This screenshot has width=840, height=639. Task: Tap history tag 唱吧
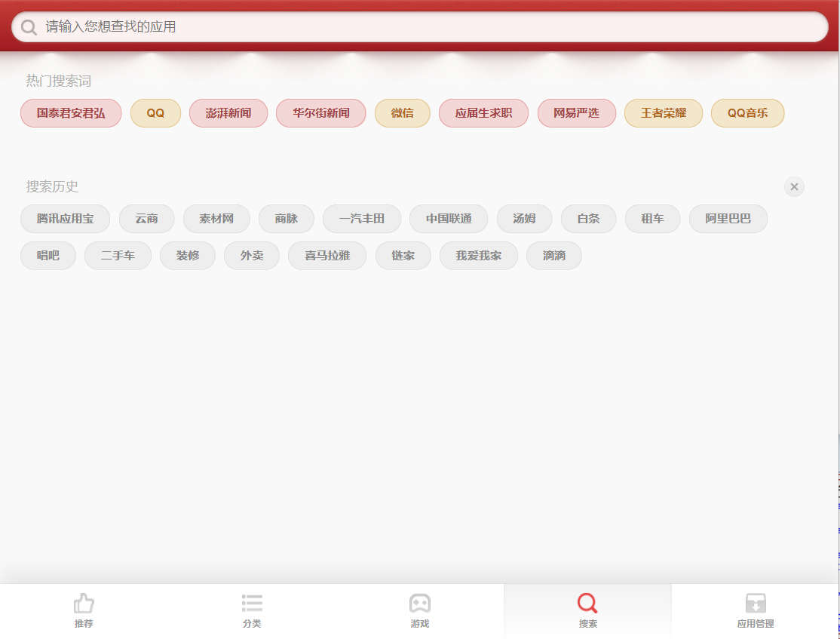pyautogui.click(x=48, y=256)
